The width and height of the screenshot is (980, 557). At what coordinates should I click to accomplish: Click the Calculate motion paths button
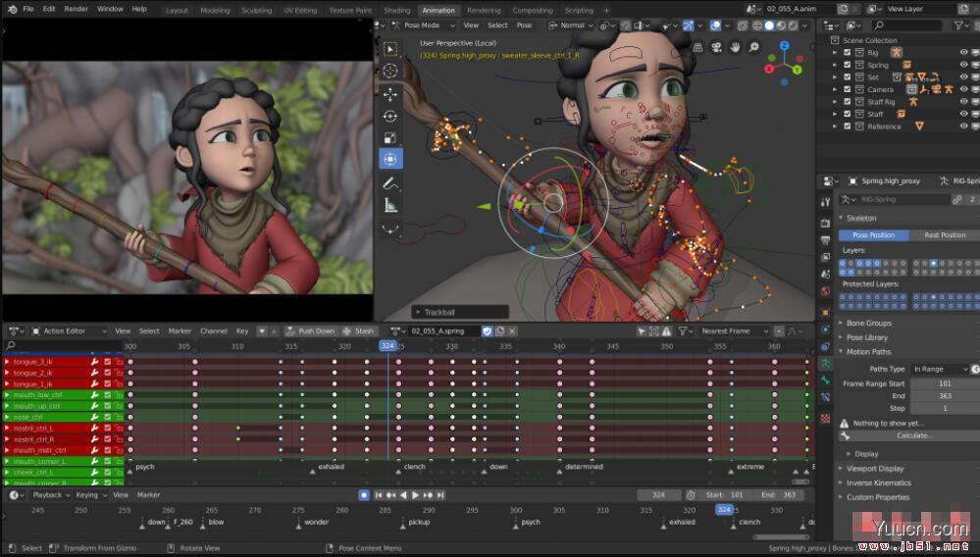tap(914, 435)
